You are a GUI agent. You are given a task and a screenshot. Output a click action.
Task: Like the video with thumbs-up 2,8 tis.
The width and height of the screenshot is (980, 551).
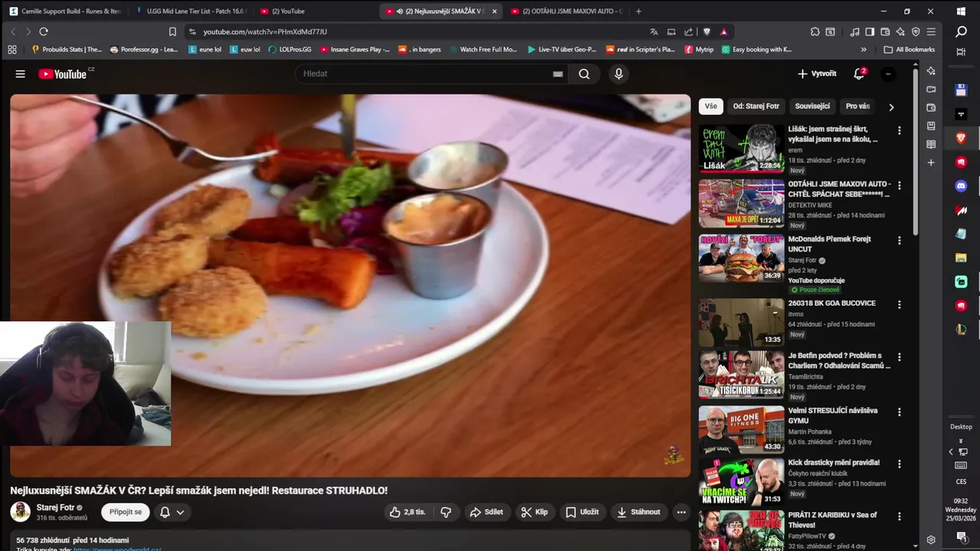tap(407, 512)
